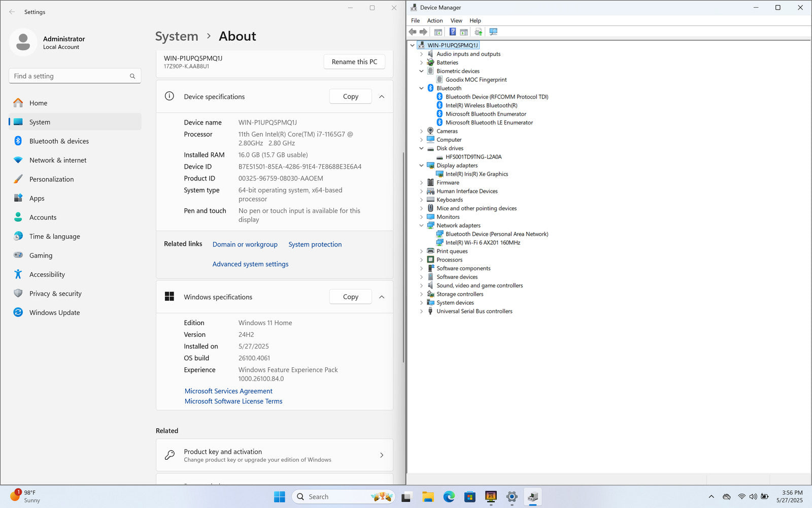Open Accessibility settings

coord(75,274)
